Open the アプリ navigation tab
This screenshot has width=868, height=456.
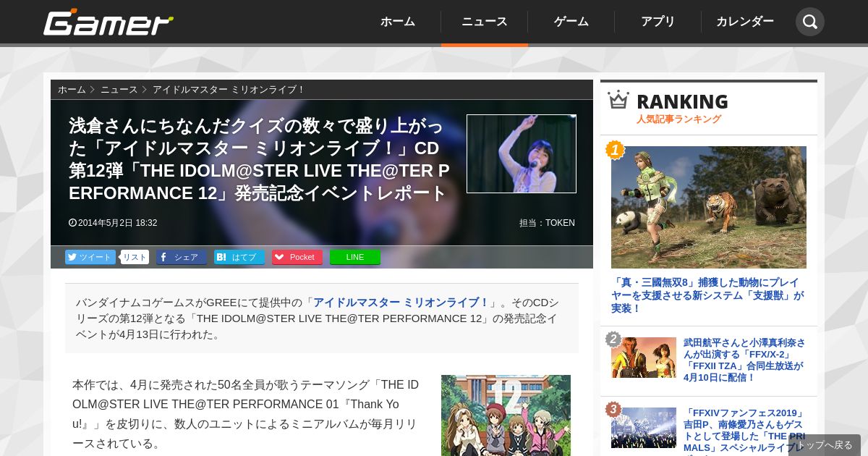point(658,22)
